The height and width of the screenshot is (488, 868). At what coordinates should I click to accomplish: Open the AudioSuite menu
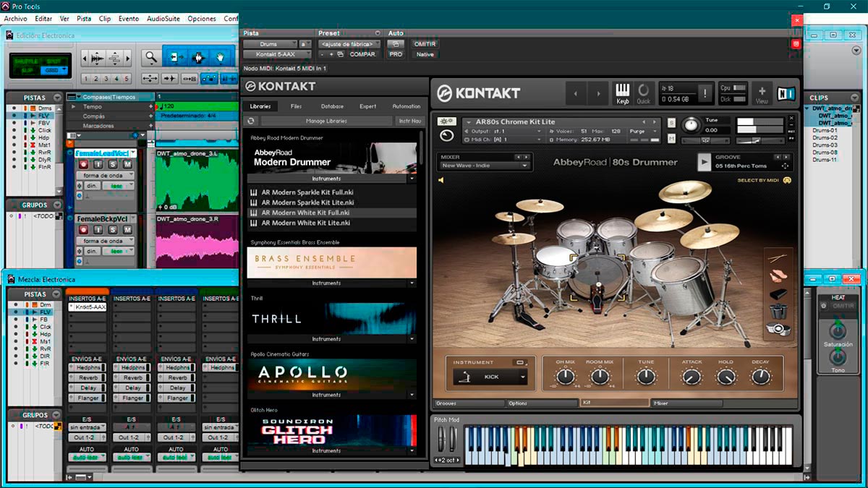[164, 18]
